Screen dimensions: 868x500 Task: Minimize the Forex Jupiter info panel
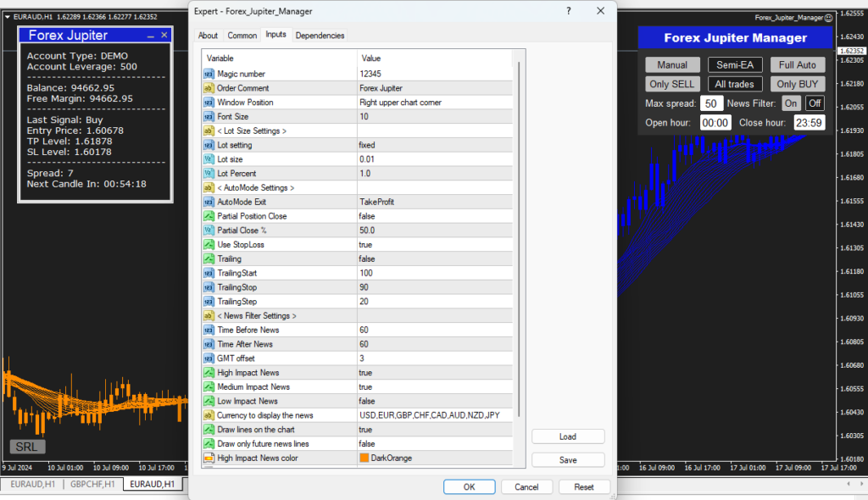click(x=151, y=36)
